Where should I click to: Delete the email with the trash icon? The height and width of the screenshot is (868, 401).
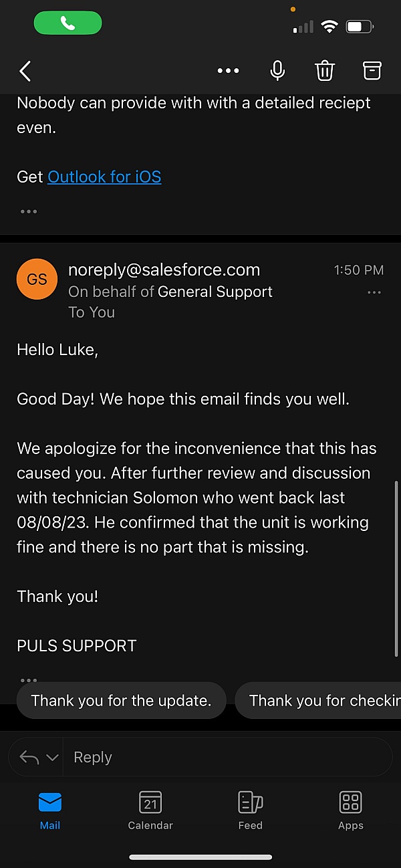point(325,70)
